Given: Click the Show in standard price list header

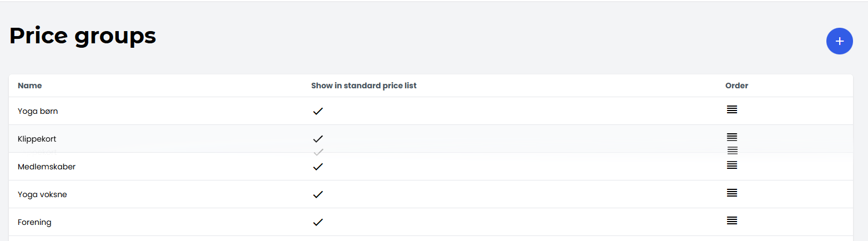Looking at the screenshot, I should [364, 86].
